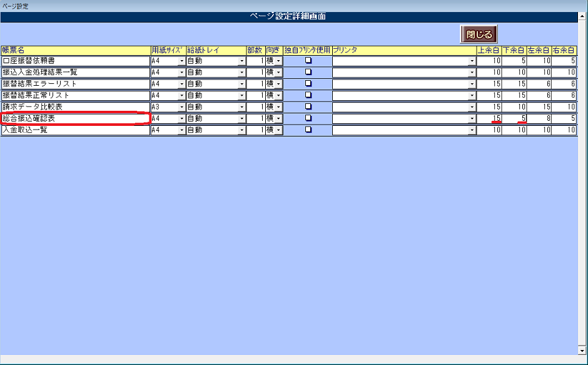Image resolution: width=588 pixels, height=365 pixels.
Task: Expand 給紙トレイ dropdown for 口座振替依頼書
Action: coord(241,61)
